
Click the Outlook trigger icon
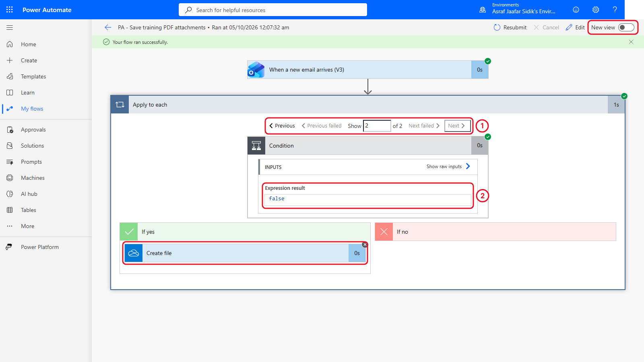pyautogui.click(x=256, y=70)
